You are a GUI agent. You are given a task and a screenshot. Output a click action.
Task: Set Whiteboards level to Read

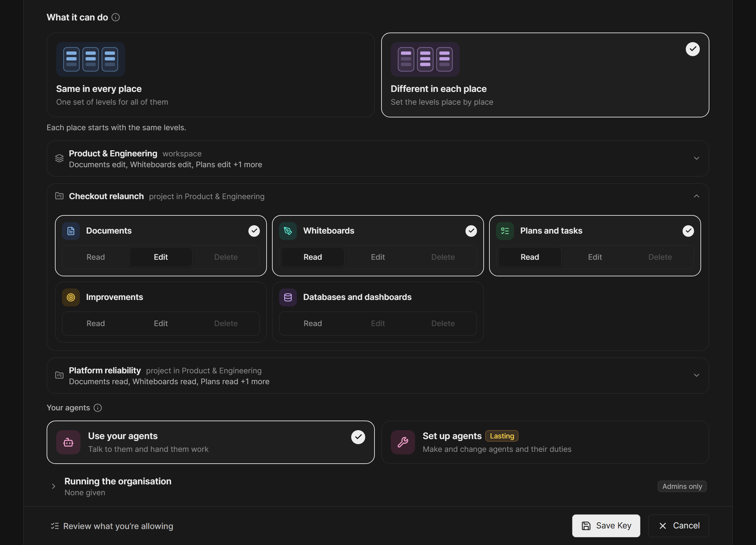point(313,257)
